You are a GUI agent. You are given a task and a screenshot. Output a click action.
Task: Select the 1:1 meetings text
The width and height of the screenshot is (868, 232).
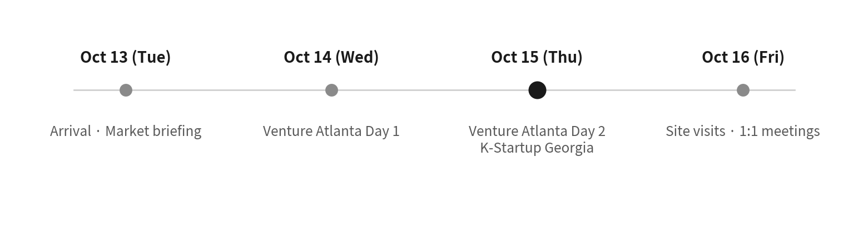coord(780,132)
